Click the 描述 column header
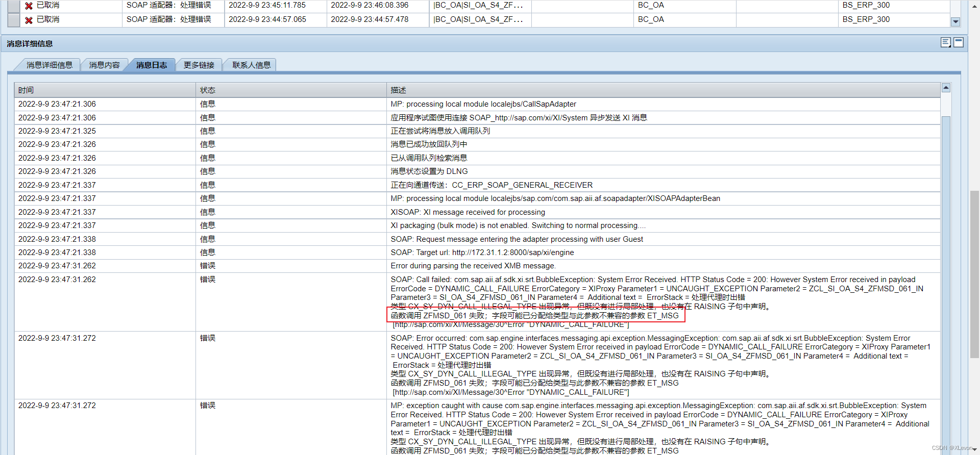This screenshot has width=980, height=455. (x=664, y=90)
